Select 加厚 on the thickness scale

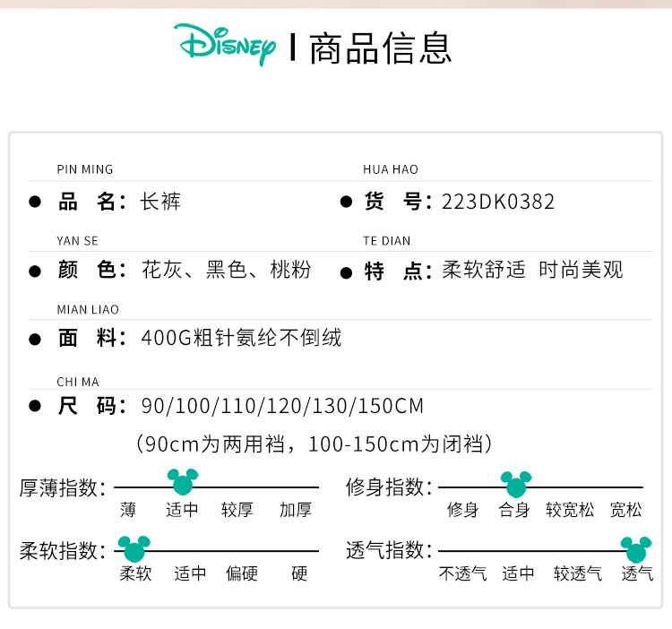point(296,510)
